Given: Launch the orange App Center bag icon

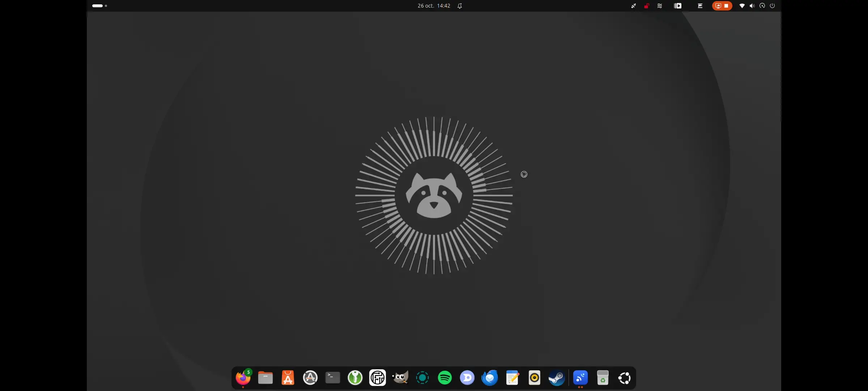Looking at the screenshot, I should tap(288, 378).
